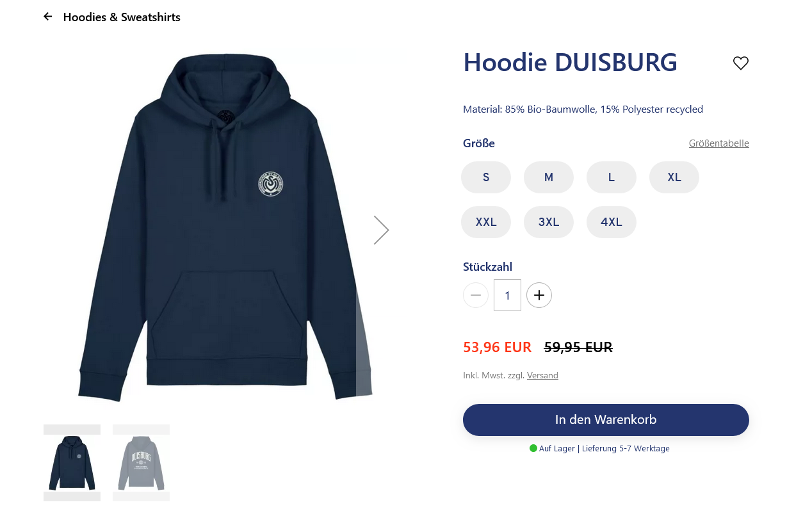Open the Versand shipping info link
The height and width of the screenshot is (532, 787).
(x=542, y=375)
